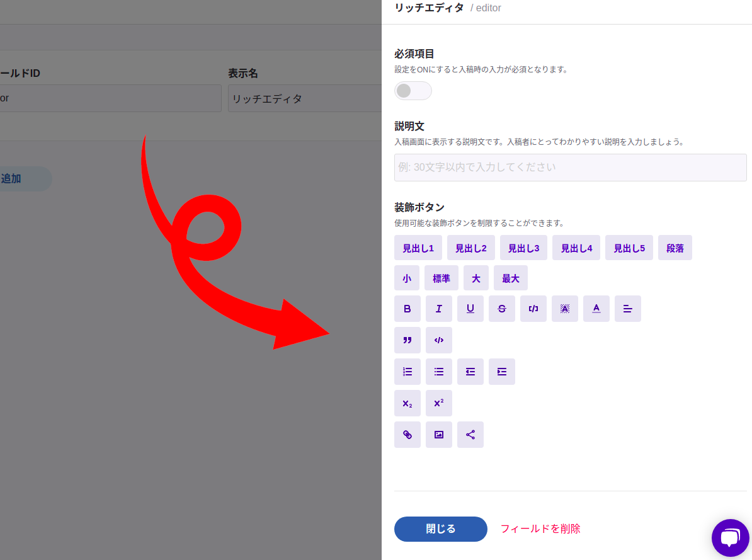
Task: Toggle the strikethrough decoration button
Action: coord(502,309)
